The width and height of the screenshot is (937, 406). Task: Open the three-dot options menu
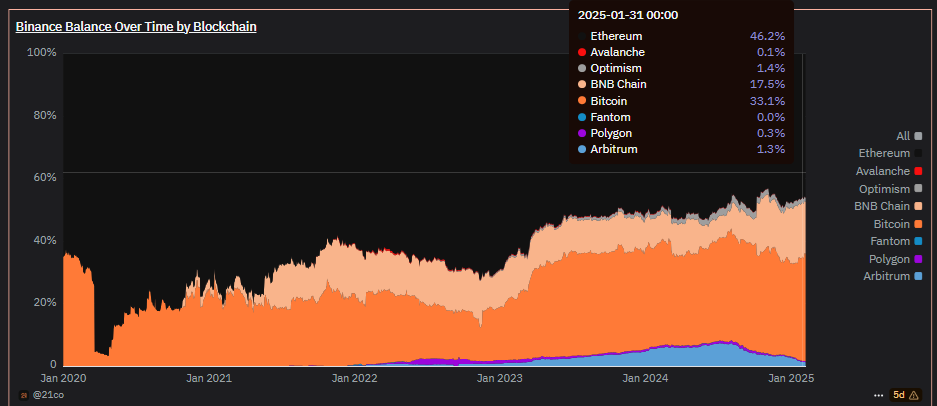(x=877, y=394)
